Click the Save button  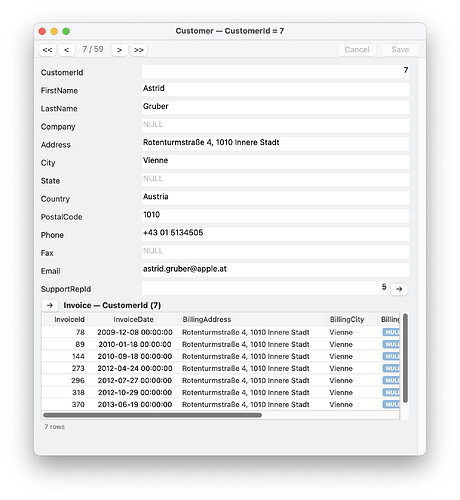pos(400,50)
